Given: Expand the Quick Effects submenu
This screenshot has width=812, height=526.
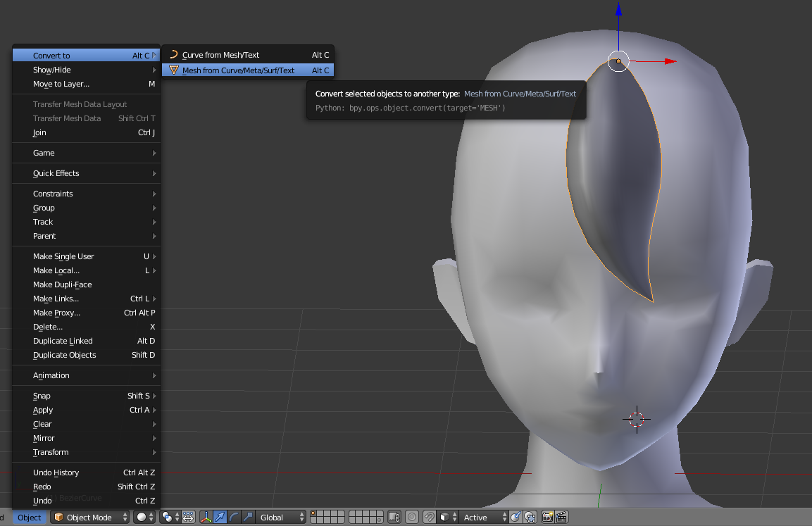Looking at the screenshot, I should (x=86, y=173).
